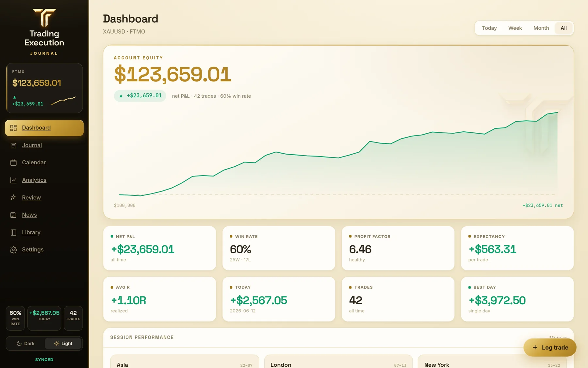
Task: Click the Trading Execution Journal logo
Action: pos(44,32)
